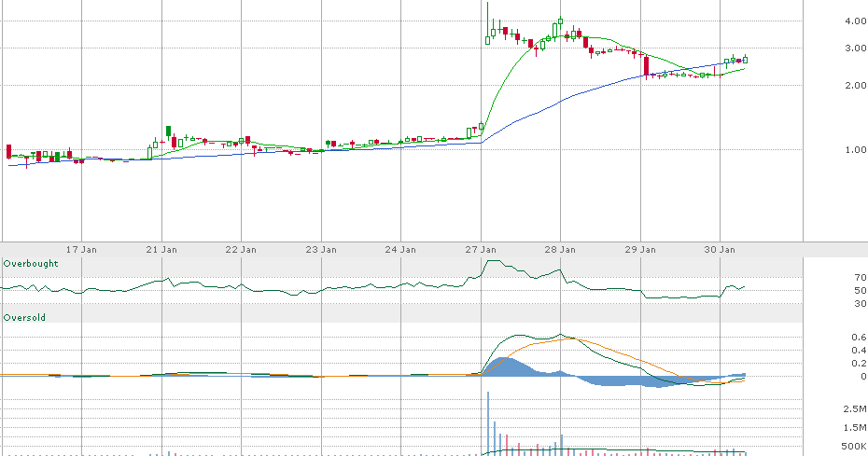Click the 'Oversold' RSI zone label
This screenshot has width=868, height=456.
point(24,318)
